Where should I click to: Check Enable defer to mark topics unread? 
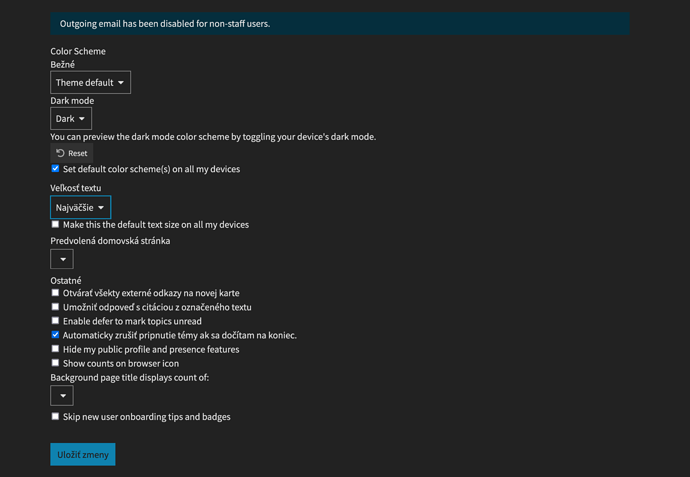coord(55,321)
